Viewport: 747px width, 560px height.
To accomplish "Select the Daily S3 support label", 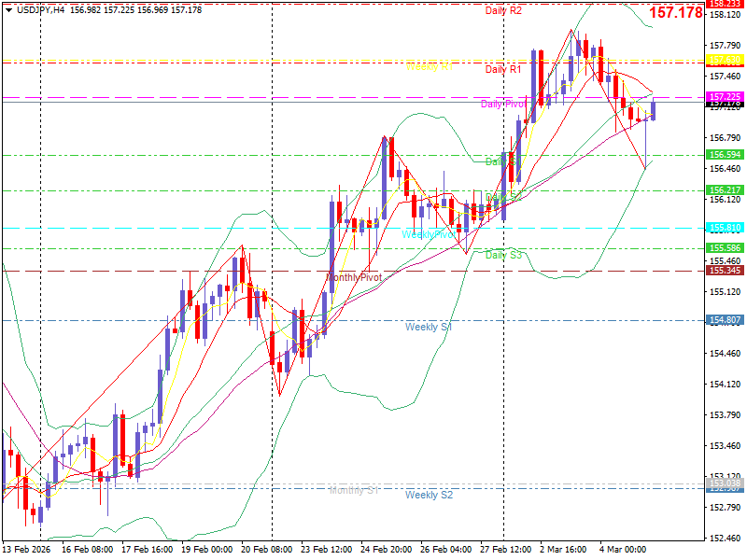I will 503,254.
